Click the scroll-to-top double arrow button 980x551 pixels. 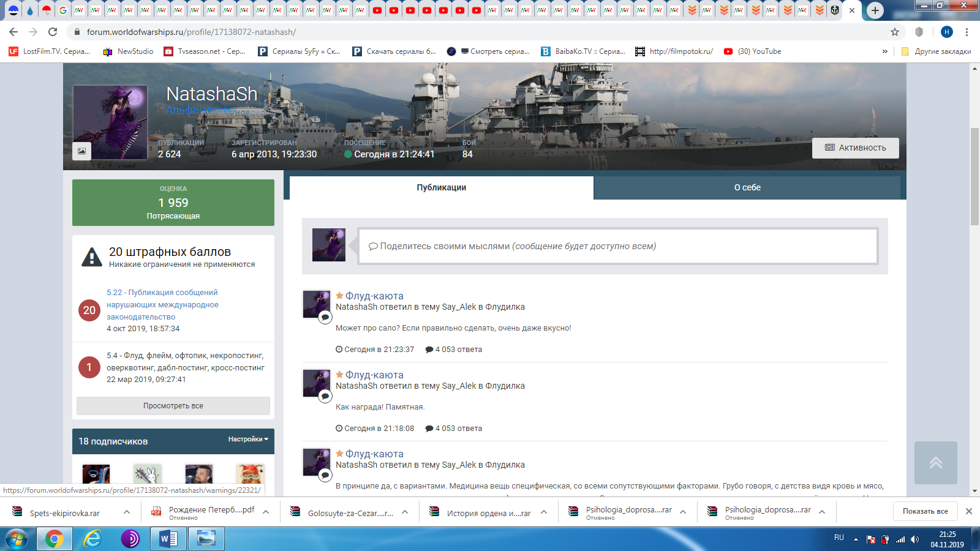coord(935,463)
